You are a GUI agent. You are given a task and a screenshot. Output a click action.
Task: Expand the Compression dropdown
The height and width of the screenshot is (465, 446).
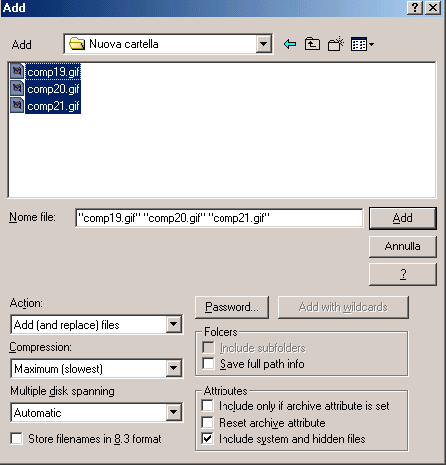tap(173, 368)
